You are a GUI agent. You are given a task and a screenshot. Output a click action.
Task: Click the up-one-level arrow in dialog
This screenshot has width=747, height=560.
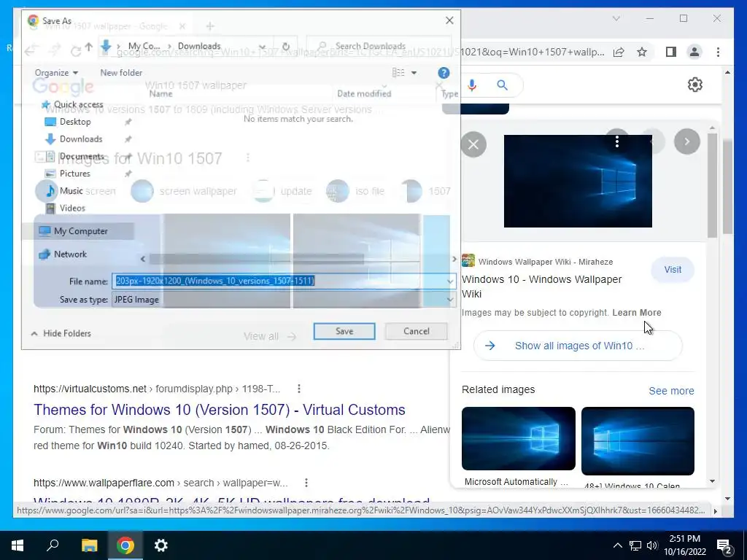click(x=88, y=46)
